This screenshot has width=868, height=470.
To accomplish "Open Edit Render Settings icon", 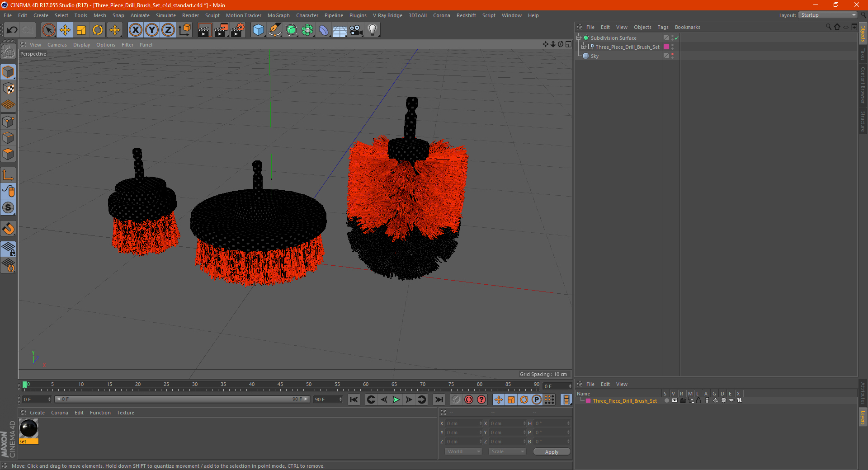I will click(x=238, y=30).
